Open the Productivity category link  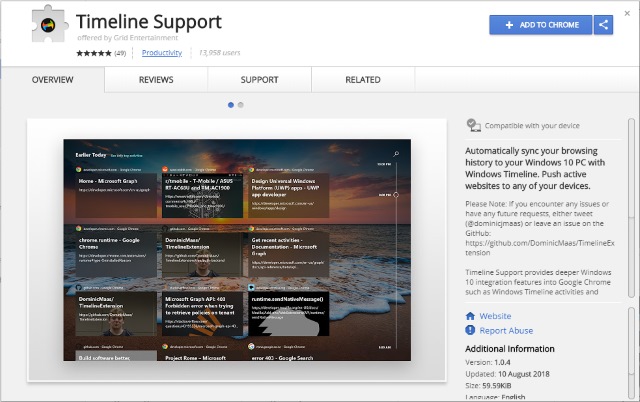[162, 53]
